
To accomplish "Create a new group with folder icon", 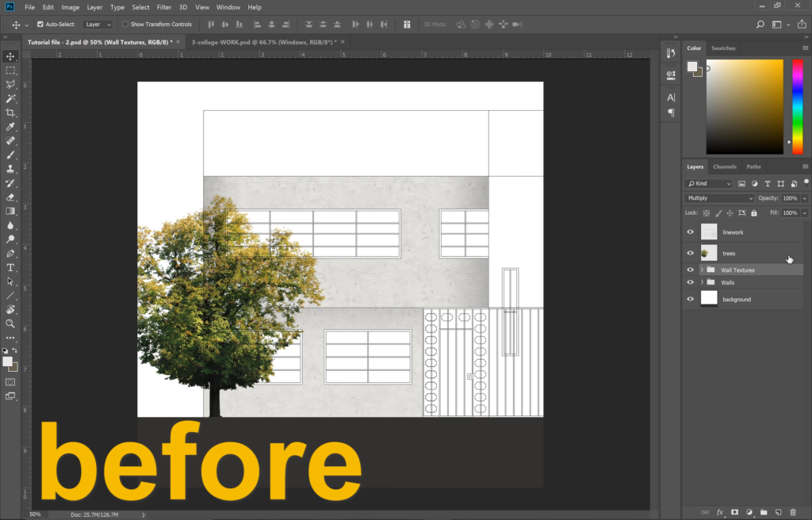I will (x=764, y=512).
